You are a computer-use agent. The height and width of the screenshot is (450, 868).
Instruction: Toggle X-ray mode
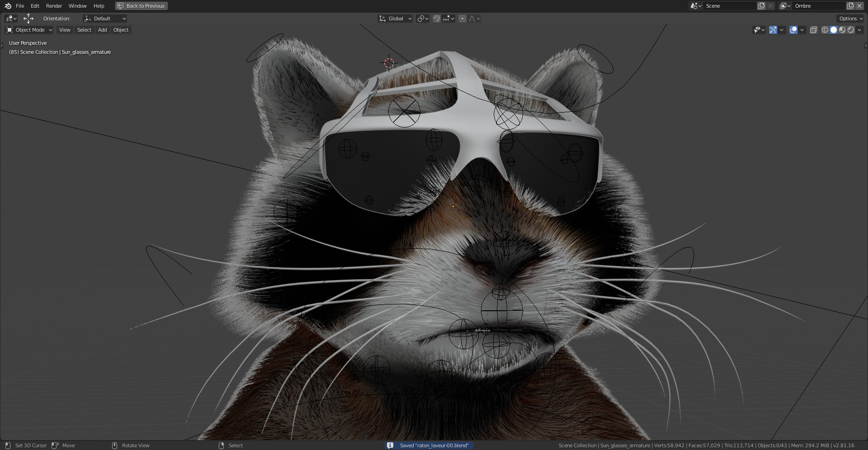coord(813,30)
